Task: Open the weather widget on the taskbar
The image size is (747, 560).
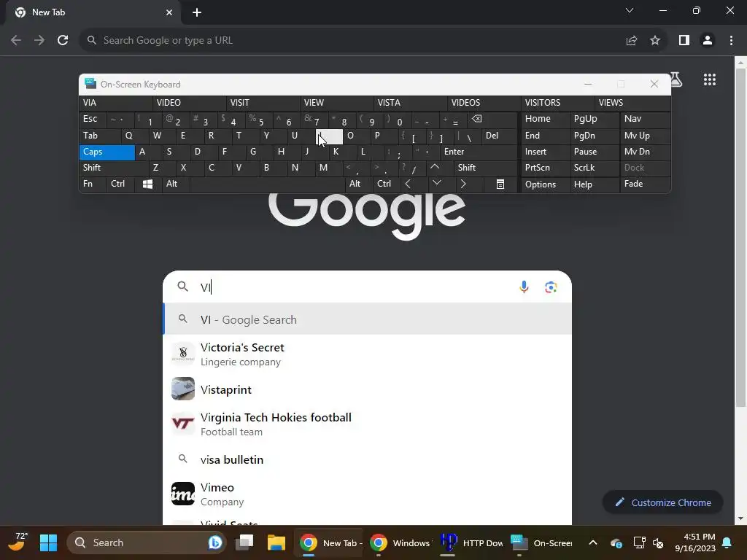Action: click(18, 542)
